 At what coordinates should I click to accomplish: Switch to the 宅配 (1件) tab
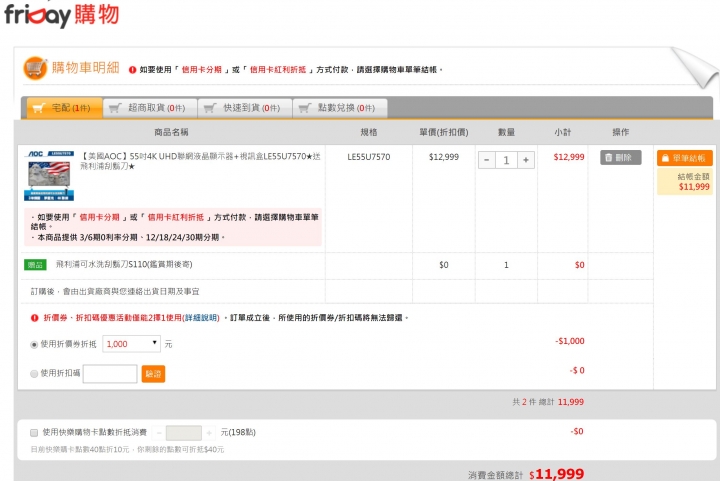pos(64,108)
